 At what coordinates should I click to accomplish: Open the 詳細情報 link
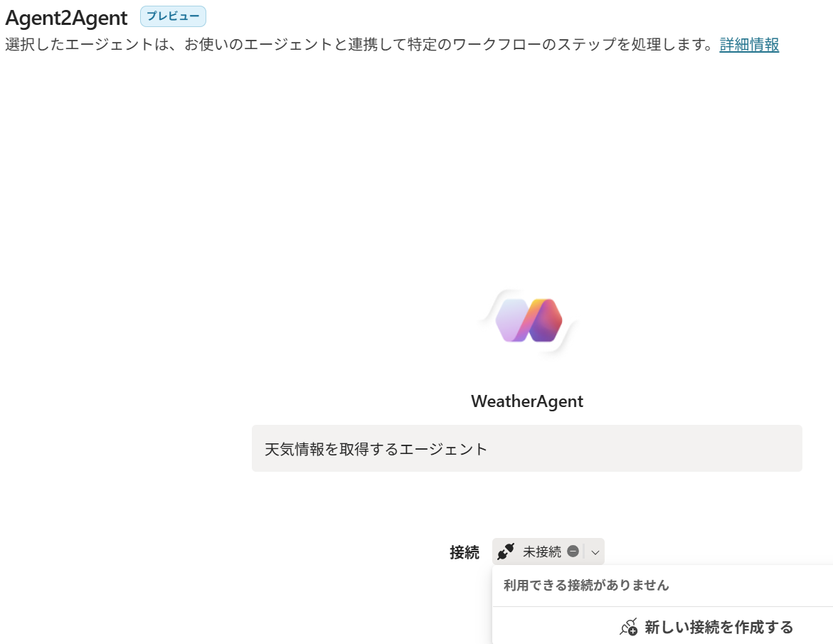(749, 45)
